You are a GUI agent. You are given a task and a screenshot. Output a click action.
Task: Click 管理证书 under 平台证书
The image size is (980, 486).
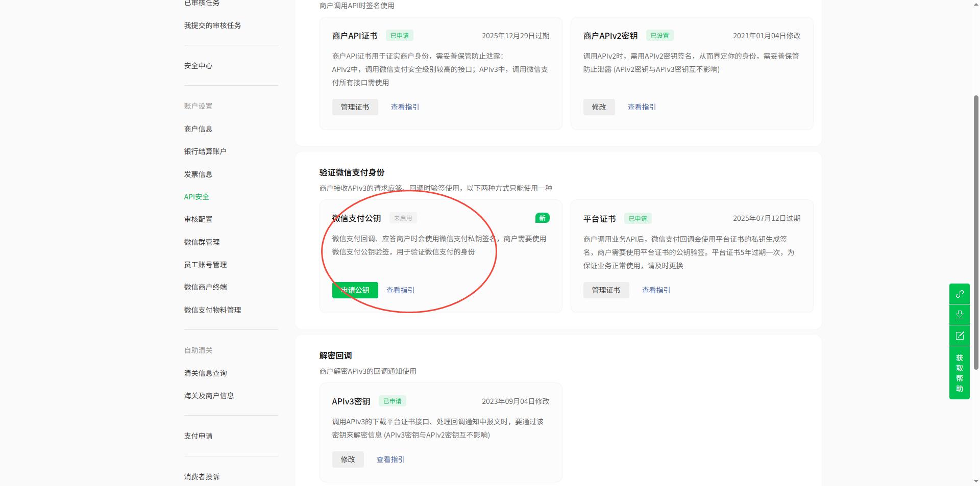tap(606, 290)
